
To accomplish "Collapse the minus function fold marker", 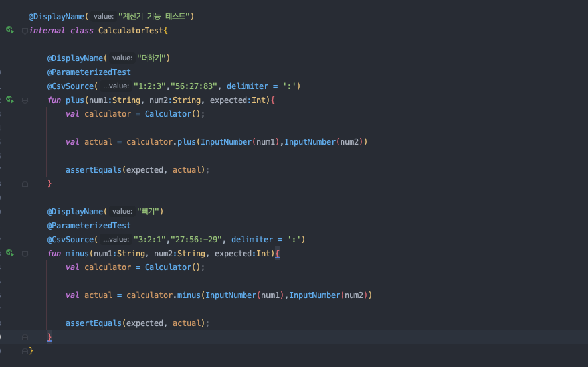I will coord(25,254).
